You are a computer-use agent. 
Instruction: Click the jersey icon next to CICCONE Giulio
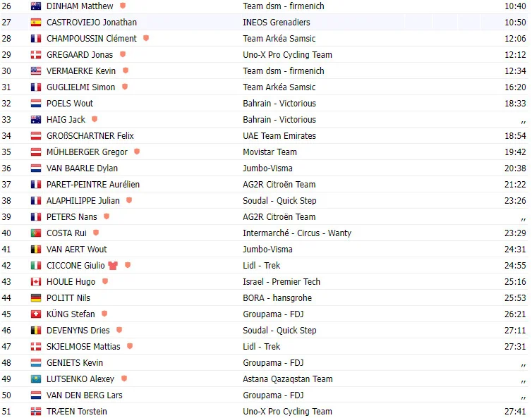[113, 266]
